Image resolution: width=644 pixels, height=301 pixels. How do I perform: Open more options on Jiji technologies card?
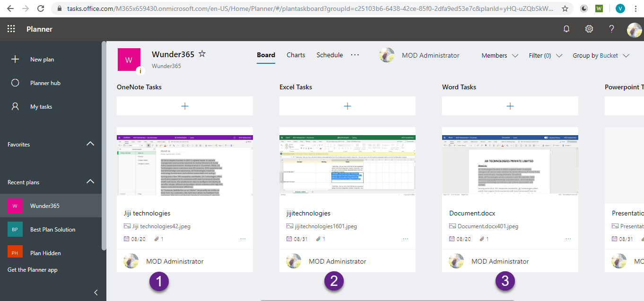243,239
